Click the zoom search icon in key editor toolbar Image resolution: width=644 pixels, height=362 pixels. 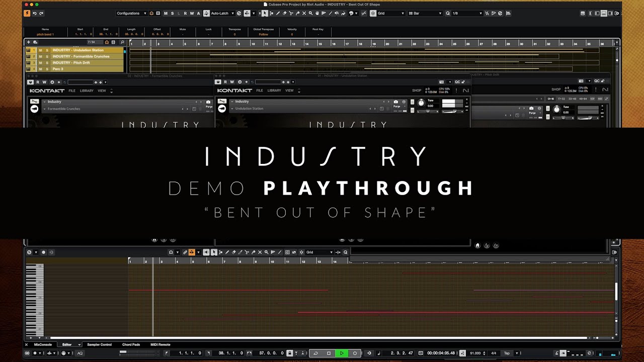267,252
